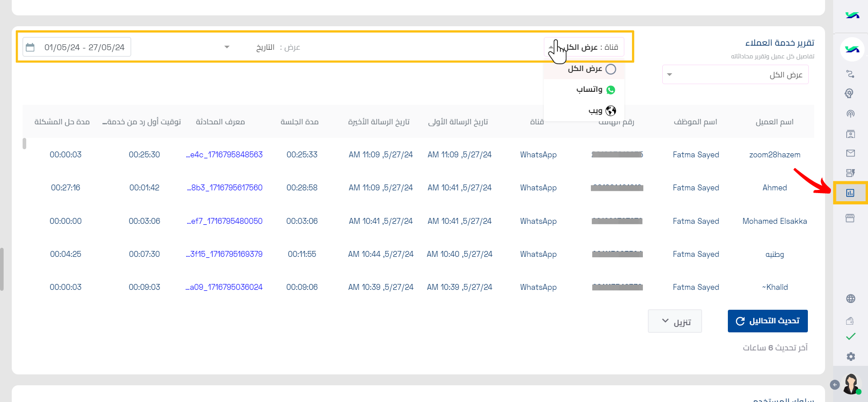Click the تقرير خدمة العملاء report title

click(780, 43)
